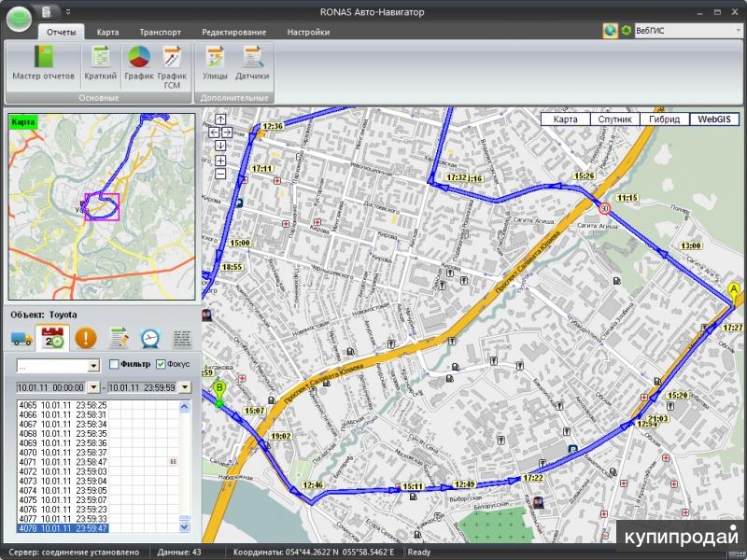747x560 pixels.
Task: Open the Датчики sensors report
Action: click(252, 63)
